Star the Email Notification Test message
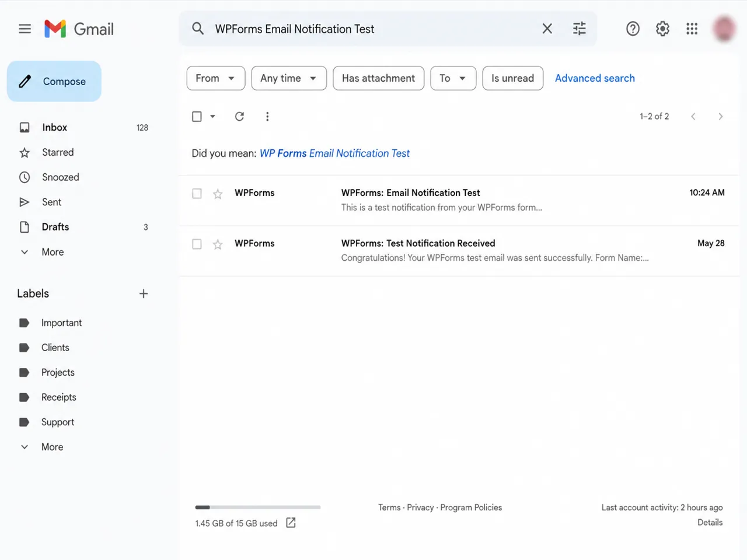The width and height of the screenshot is (747, 560). (218, 194)
